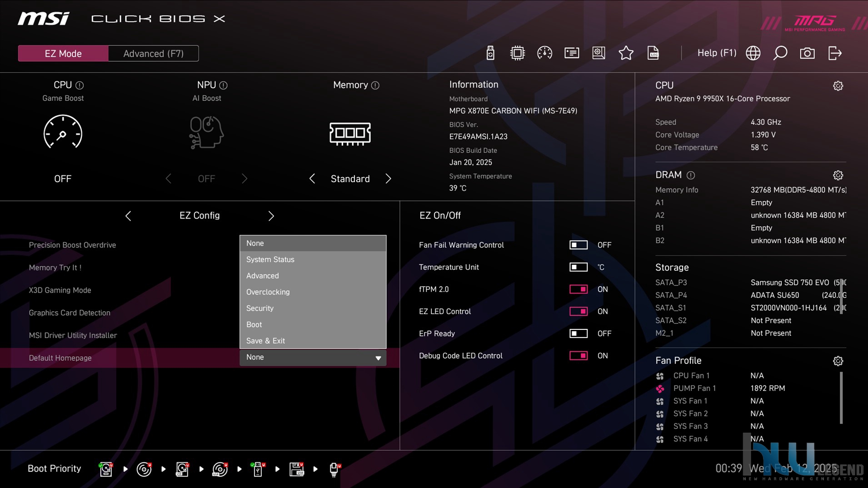The image size is (868, 488).
Task: Click info icon beside DRAM title
Action: 691,175
